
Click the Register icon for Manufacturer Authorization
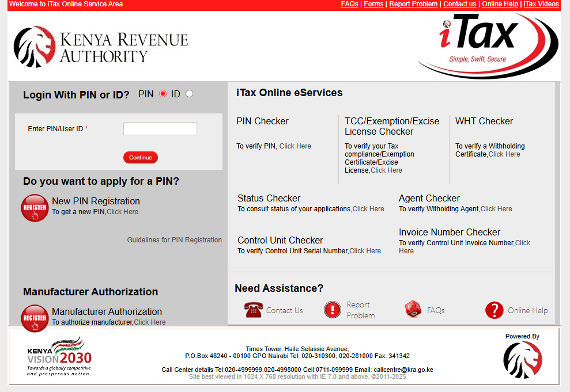pyautogui.click(x=35, y=318)
